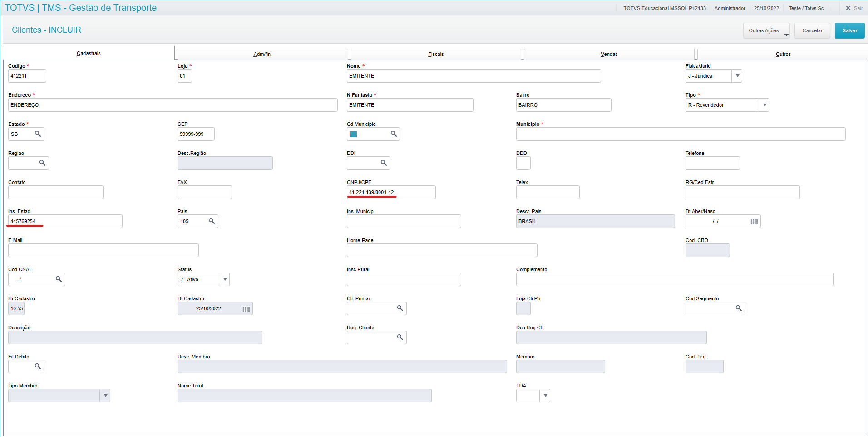
Task: Open the Dt.Aber/Nasc calendar picker
Action: [x=754, y=221]
